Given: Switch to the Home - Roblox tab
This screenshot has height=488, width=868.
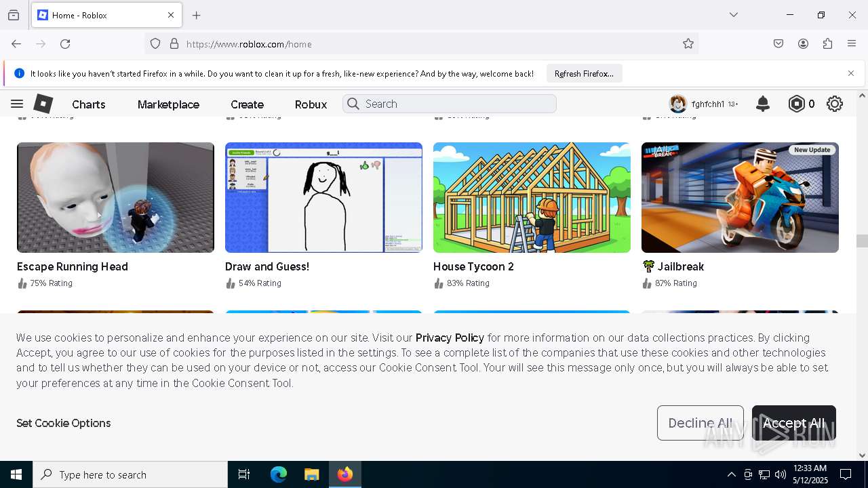Looking at the screenshot, I should (x=105, y=15).
